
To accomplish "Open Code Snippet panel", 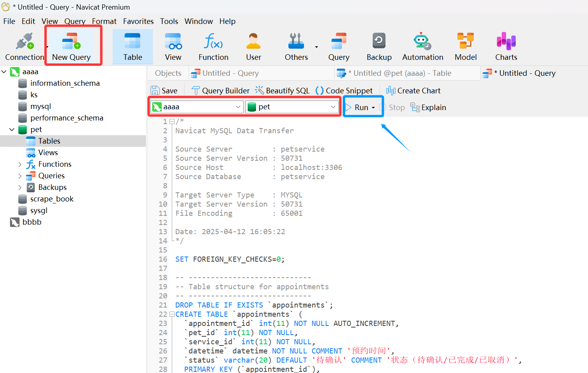I will [344, 91].
